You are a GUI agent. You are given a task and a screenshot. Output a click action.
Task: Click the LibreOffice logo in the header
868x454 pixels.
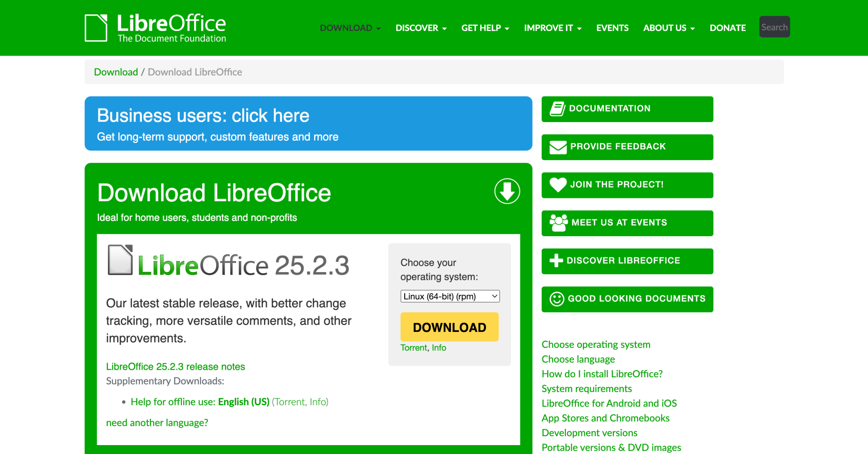(155, 27)
